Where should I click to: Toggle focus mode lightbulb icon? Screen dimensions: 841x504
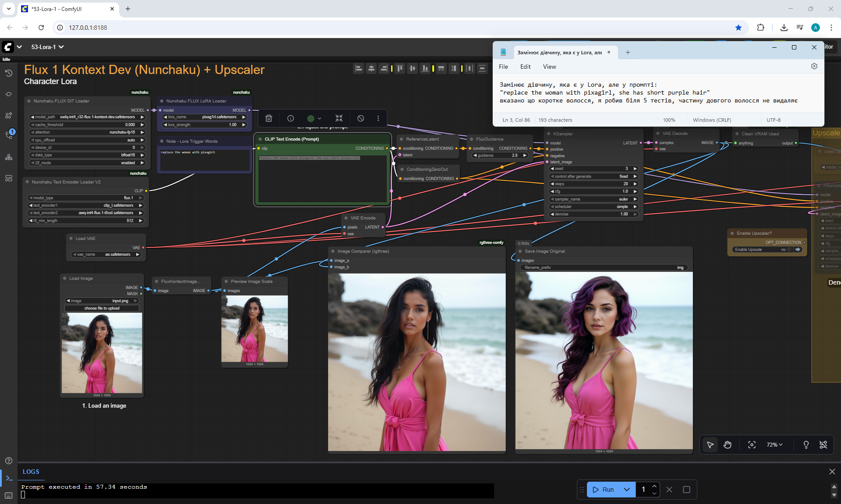806,445
